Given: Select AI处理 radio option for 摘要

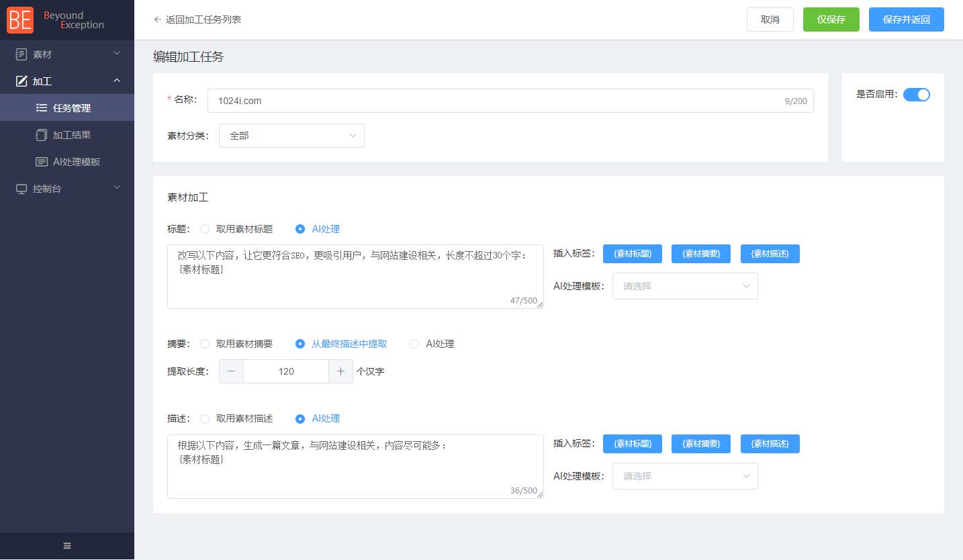Looking at the screenshot, I should 414,344.
